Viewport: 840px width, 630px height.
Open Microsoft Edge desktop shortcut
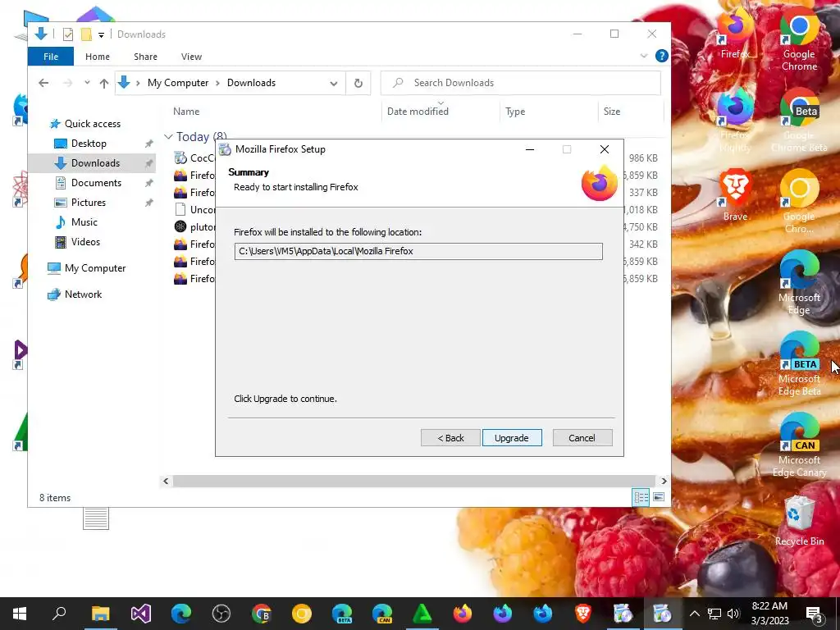point(799,283)
